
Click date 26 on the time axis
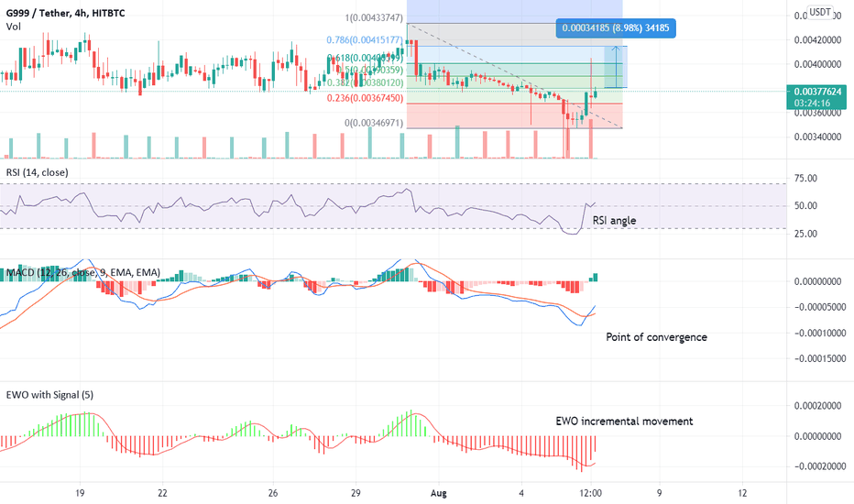tap(273, 493)
